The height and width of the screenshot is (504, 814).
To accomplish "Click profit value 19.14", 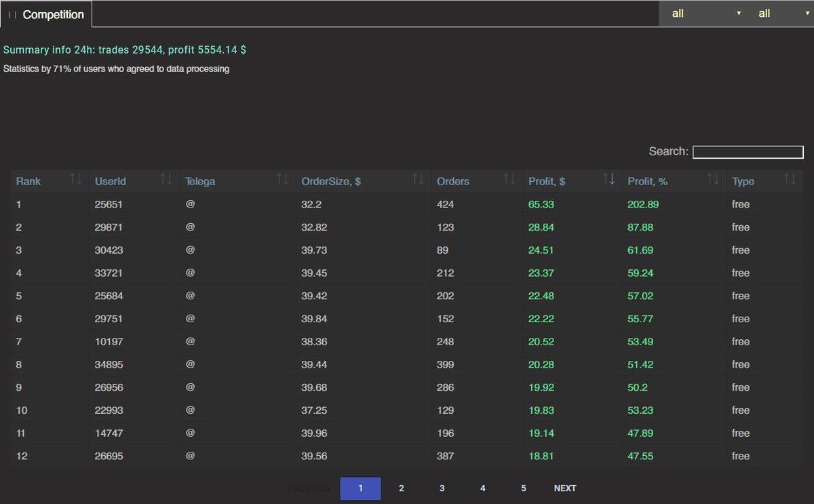I will 541,433.
